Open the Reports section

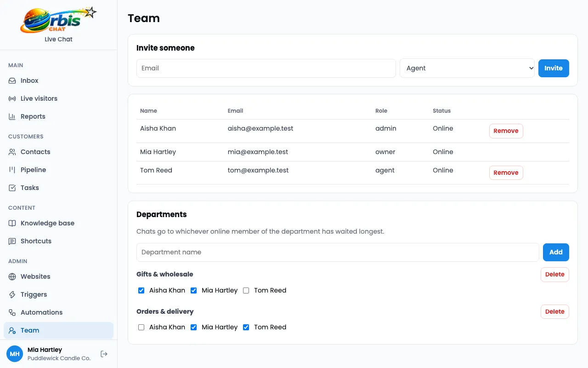pyautogui.click(x=58, y=116)
